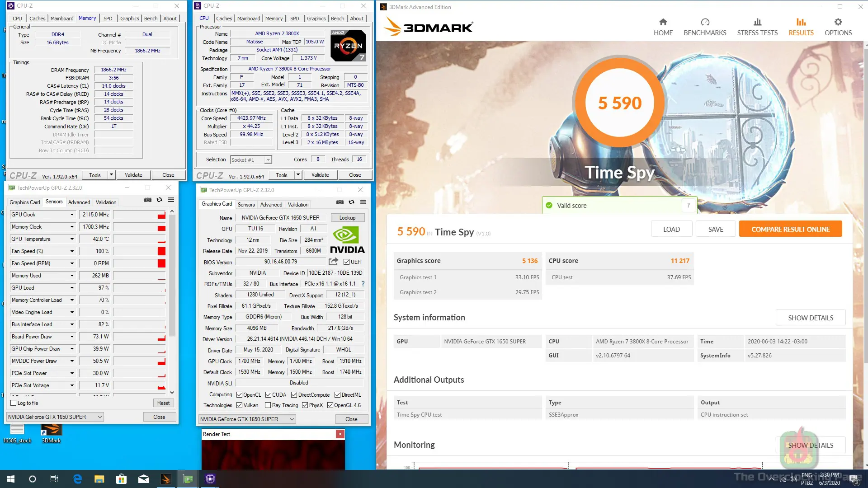Click the GPU-Z screenshot camera icon
Viewport: 868px width, 488px height.
pyautogui.click(x=148, y=200)
